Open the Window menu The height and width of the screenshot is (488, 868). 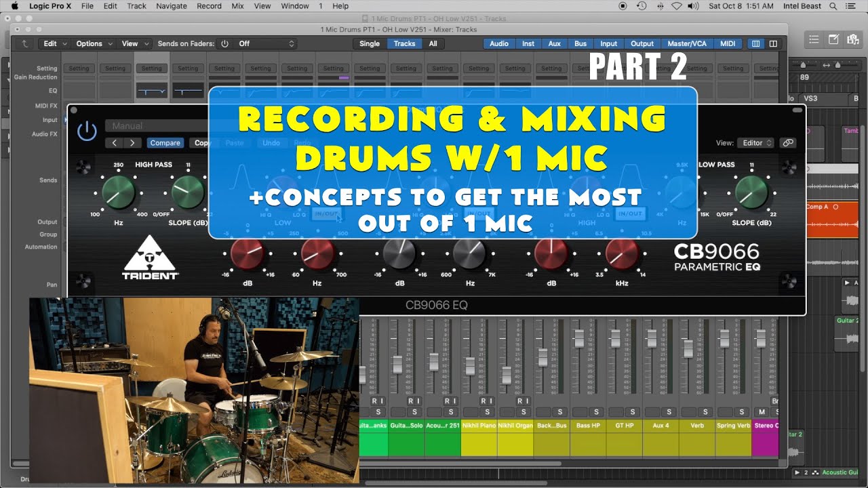tap(295, 6)
